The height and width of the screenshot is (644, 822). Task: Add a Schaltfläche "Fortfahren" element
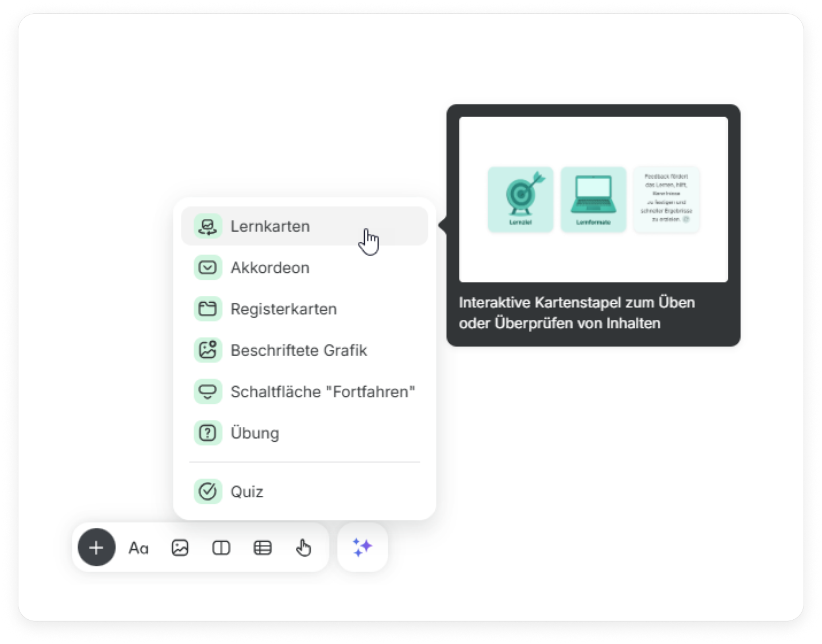tap(322, 392)
